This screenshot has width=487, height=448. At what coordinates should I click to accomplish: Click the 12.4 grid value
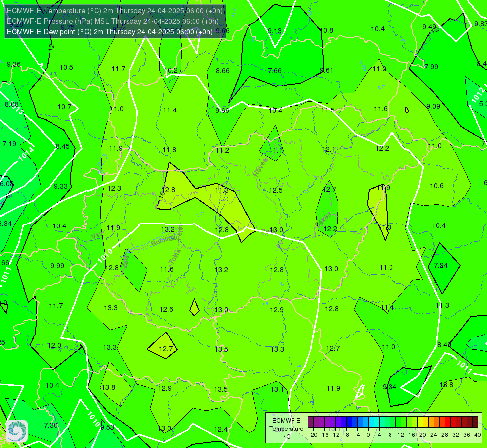(x=221, y=430)
